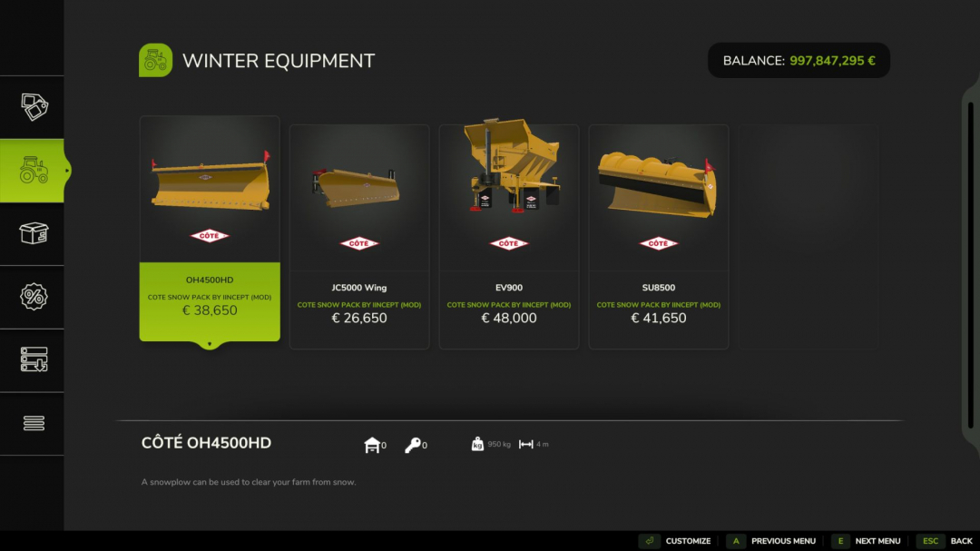Click the leased key icon in details
This screenshot has height=551, width=980.
click(413, 445)
